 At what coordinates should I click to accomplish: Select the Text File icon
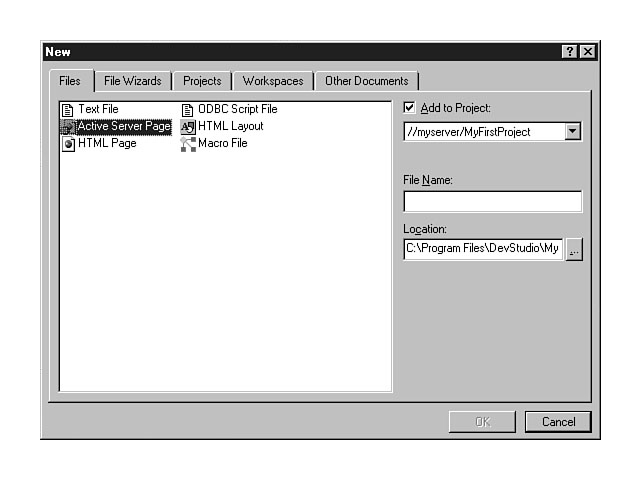pyautogui.click(x=68, y=110)
